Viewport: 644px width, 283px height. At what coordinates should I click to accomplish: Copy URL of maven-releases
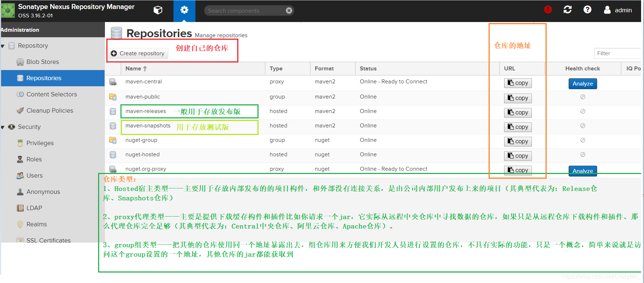point(518,113)
